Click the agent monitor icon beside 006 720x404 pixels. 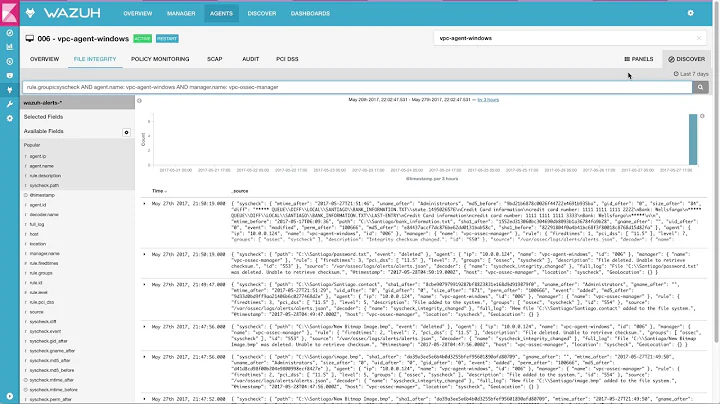coord(29,39)
